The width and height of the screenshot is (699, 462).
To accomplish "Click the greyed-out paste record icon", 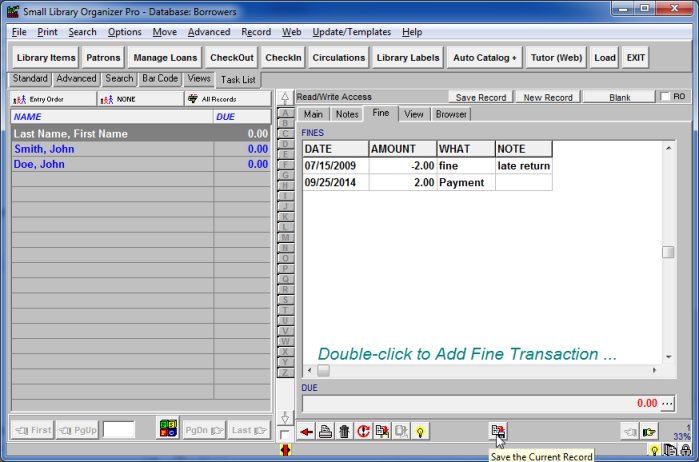I will click(401, 431).
